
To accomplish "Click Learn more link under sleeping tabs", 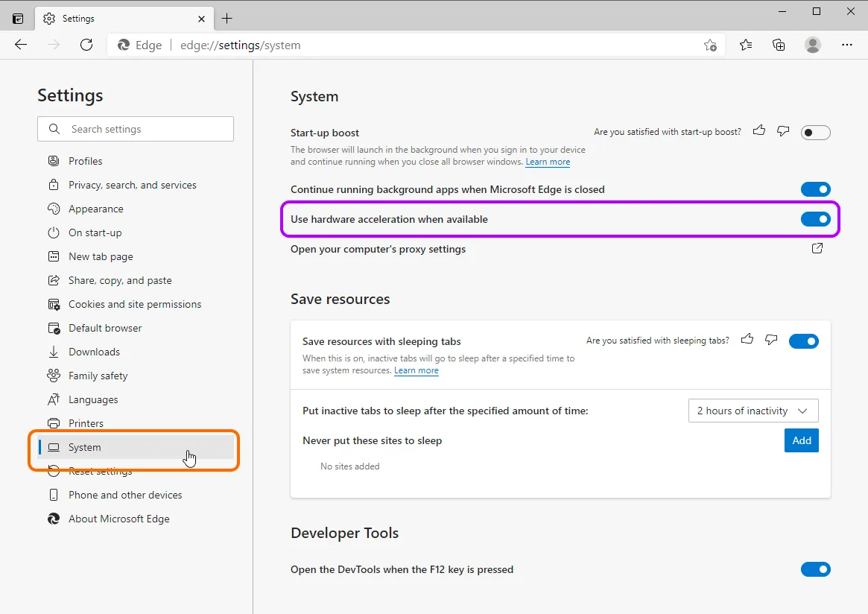I will point(416,370).
